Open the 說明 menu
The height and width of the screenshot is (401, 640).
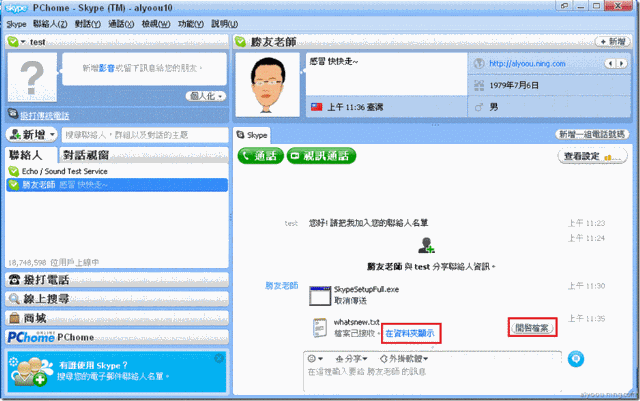coord(224,24)
